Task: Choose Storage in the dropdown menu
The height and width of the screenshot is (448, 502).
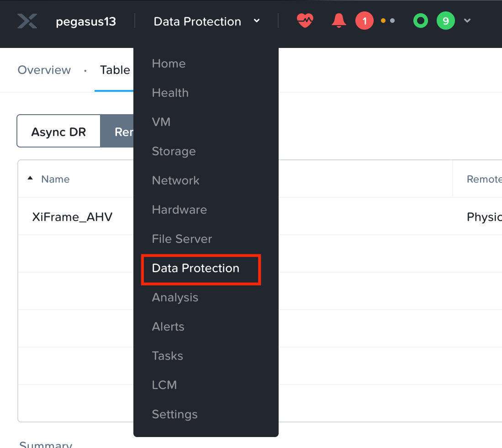Action: [174, 151]
